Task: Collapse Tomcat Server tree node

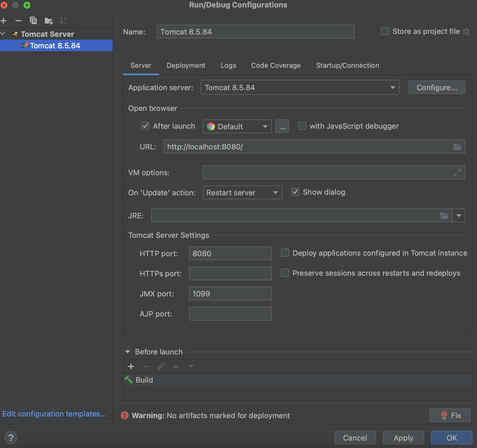Action: point(3,34)
